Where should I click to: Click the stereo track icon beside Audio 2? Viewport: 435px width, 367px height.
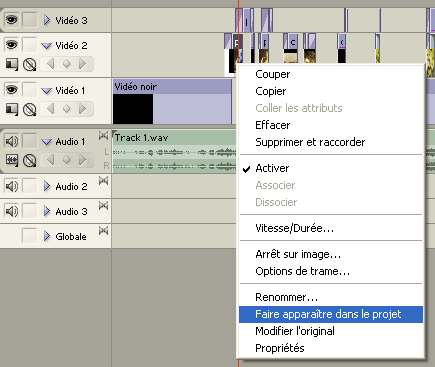point(103,181)
